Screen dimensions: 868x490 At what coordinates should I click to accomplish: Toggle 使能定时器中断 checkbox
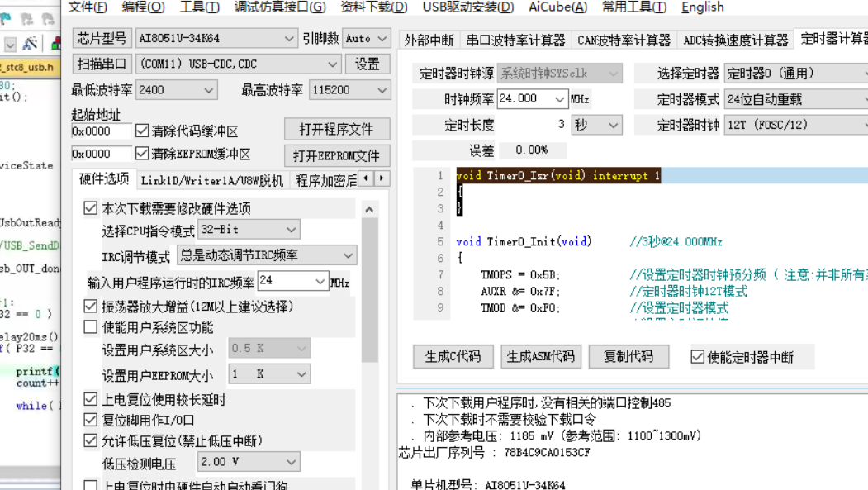tap(698, 357)
